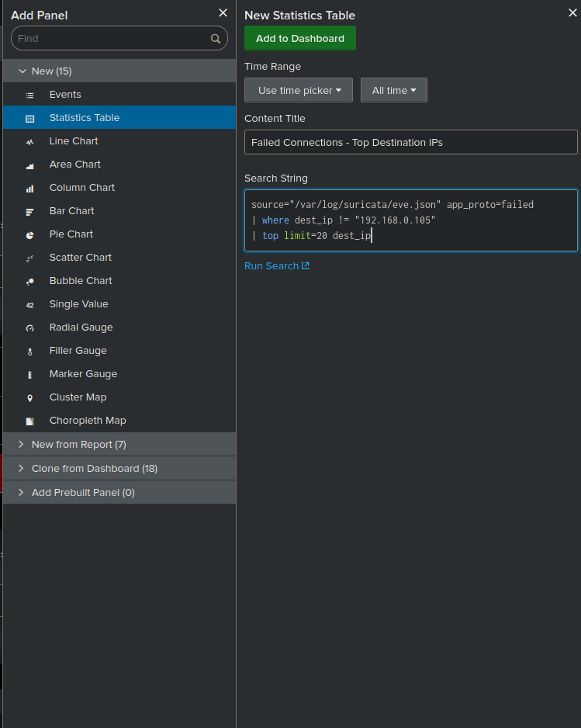The image size is (581, 728).
Task: Expand Clone from Dashboard (18)
Action: [119, 469]
